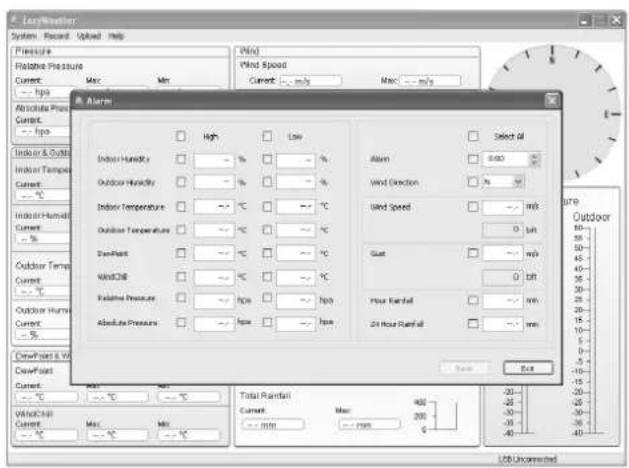Tick the High column header checkbox
The width and height of the screenshot is (629, 468).
coord(181,136)
